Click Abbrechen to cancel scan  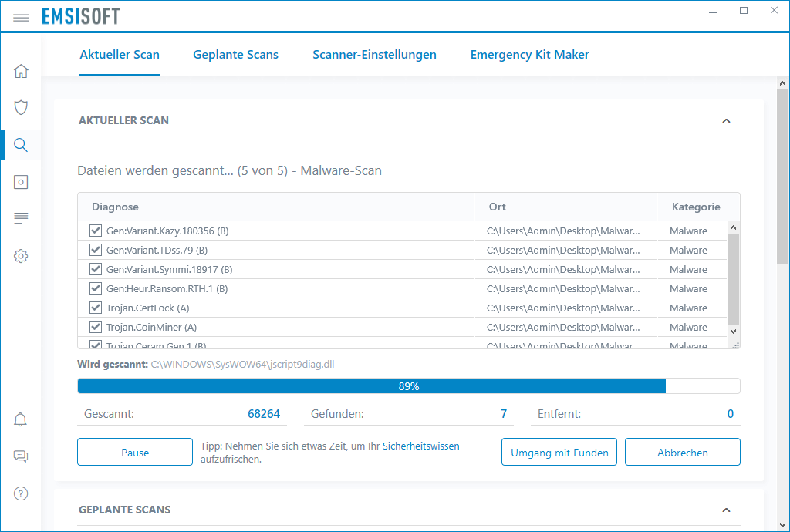(x=683, y=452)
